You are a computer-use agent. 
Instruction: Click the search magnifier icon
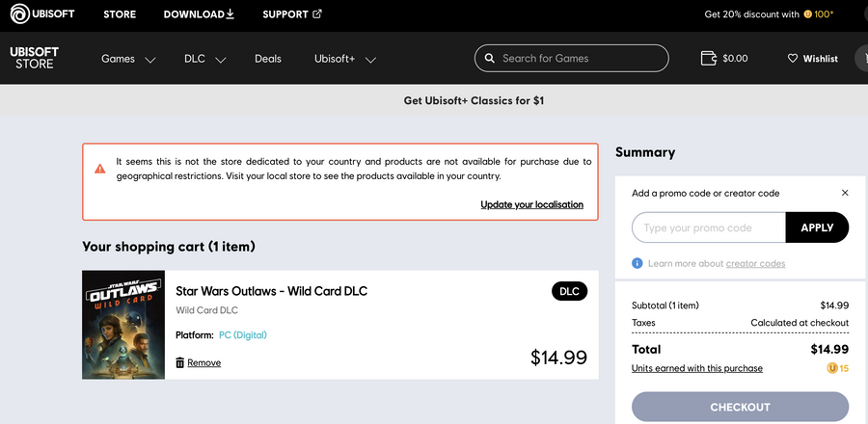point(490,59)
